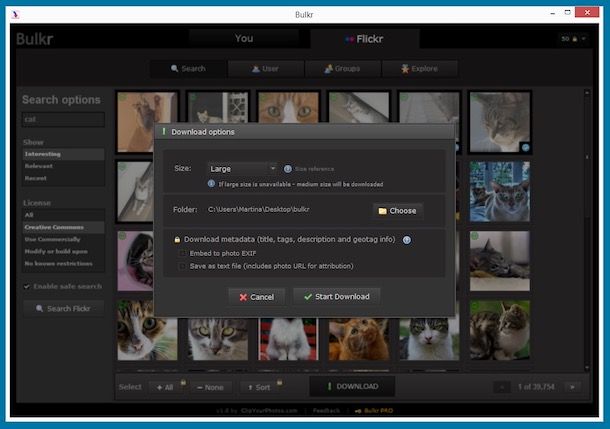This screenshot has height=429, width=610.
Task: Select two cats by window thumbnail
Action: (500, 192)
